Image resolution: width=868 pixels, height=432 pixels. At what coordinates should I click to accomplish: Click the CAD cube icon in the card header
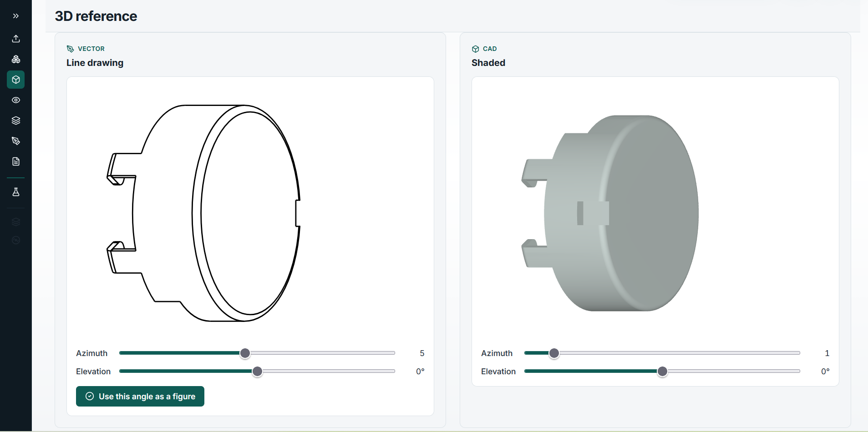[x=476, y=49]
